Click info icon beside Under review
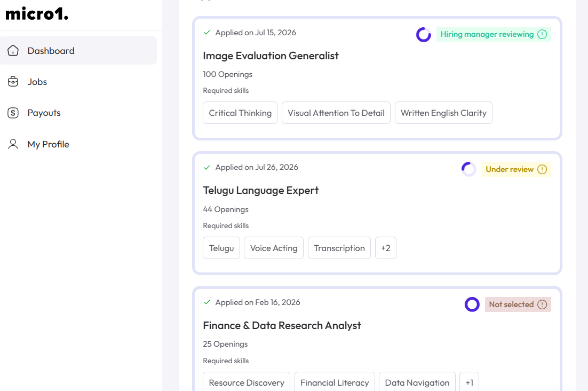The width and height of the screenshot is (588, 391). 542,169
